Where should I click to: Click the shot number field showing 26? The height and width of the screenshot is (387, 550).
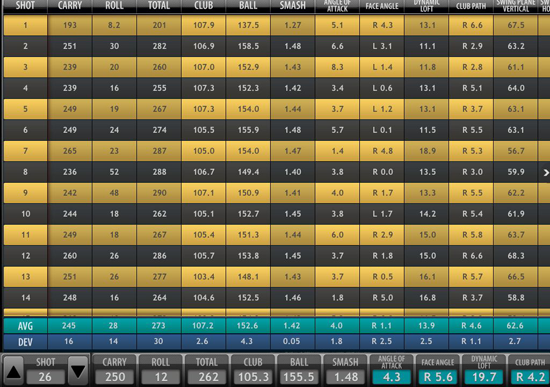45,377
